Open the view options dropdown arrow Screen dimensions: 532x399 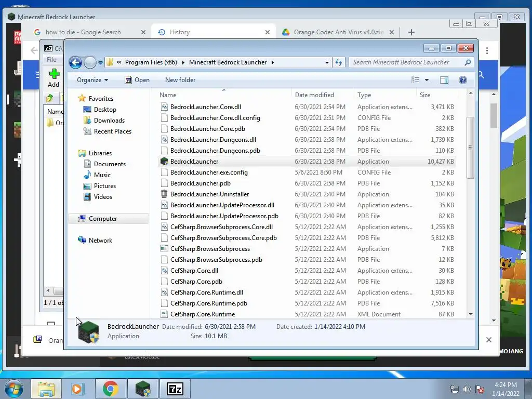(427, 80)
